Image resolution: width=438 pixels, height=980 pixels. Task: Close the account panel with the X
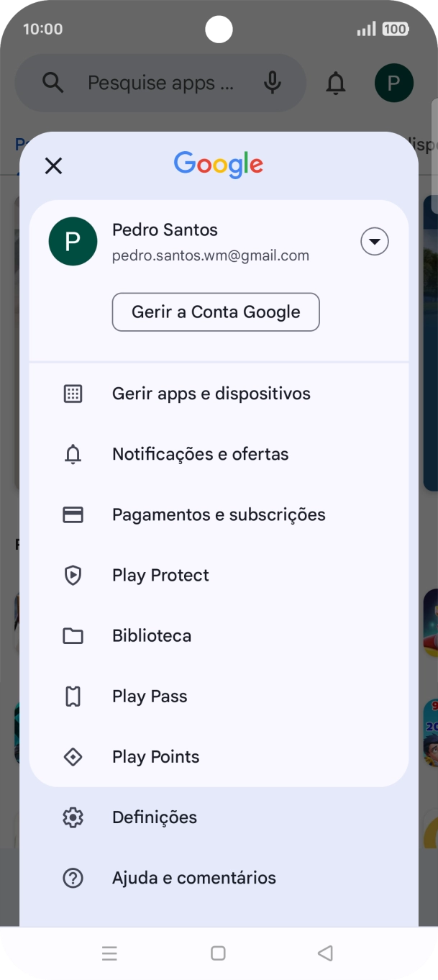pos(53,165)
